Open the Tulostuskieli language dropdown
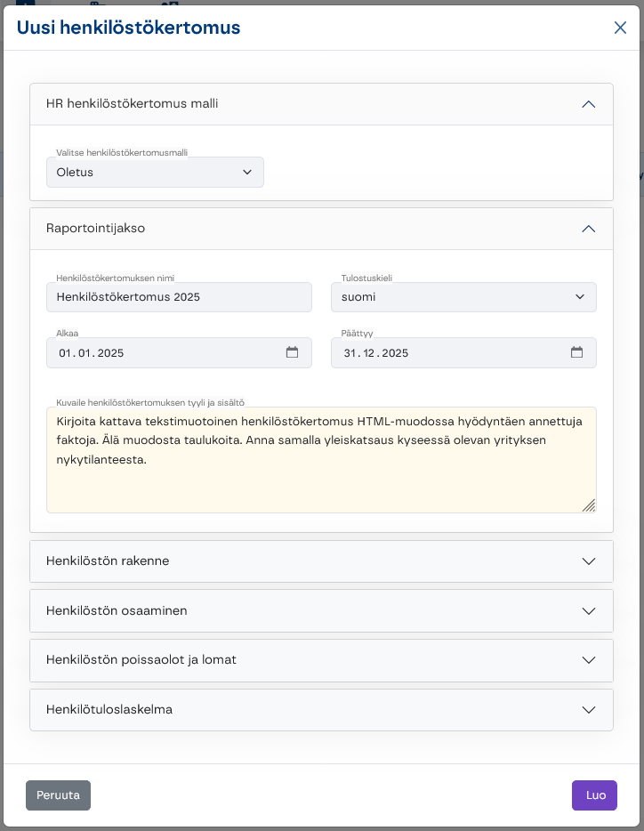Image resolution: width=644 pixels, height=831 pixels. 463,297
